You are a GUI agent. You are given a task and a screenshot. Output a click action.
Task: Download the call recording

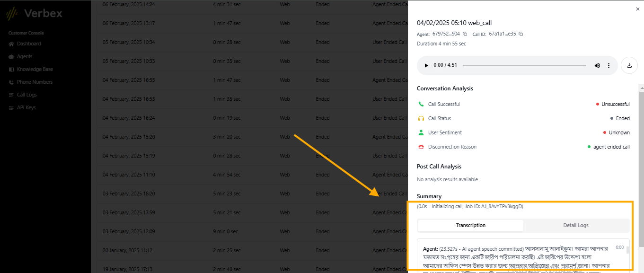click(629, 65)
